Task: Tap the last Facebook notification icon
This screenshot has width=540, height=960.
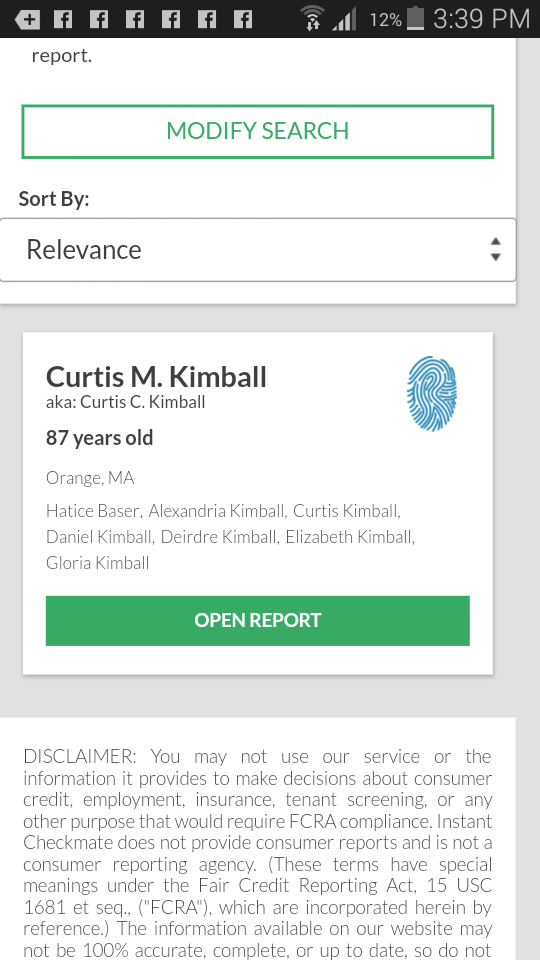Action: [243, 20]
